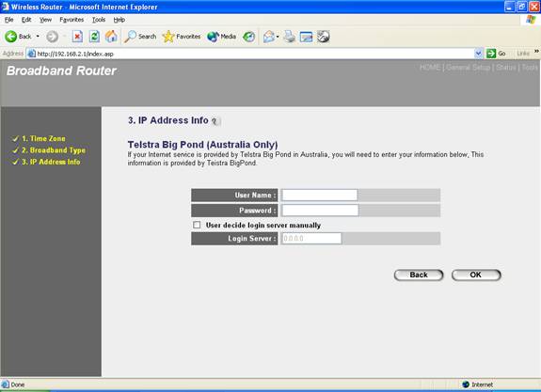Open the Favorites menu in menu bar
The image size is (541, 392).
point(72,20)
